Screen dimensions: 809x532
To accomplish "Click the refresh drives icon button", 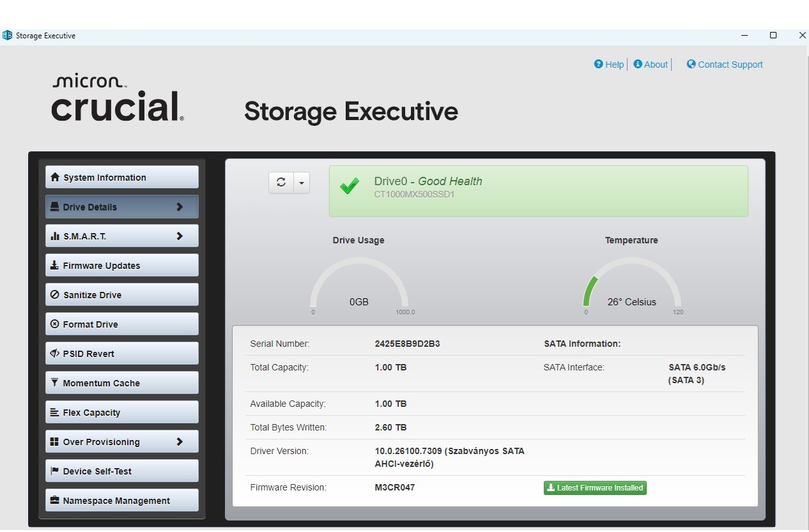I will click(x=281, y=183).
